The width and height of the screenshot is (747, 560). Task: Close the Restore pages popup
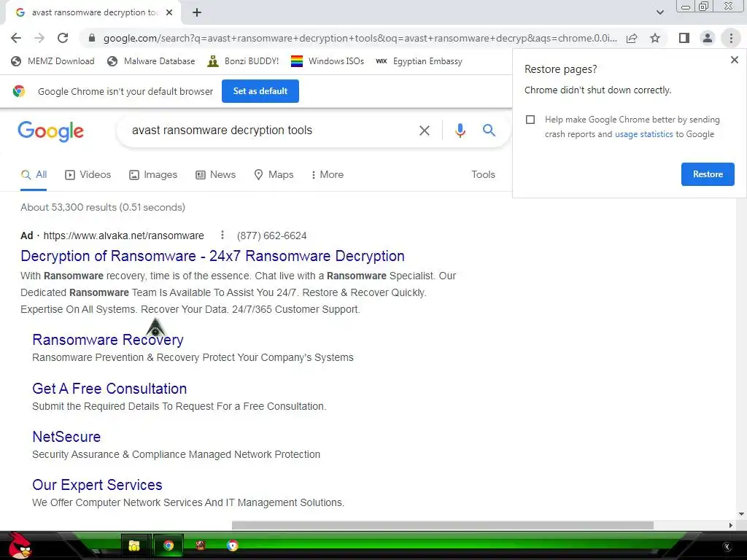[x=734, y=60]
